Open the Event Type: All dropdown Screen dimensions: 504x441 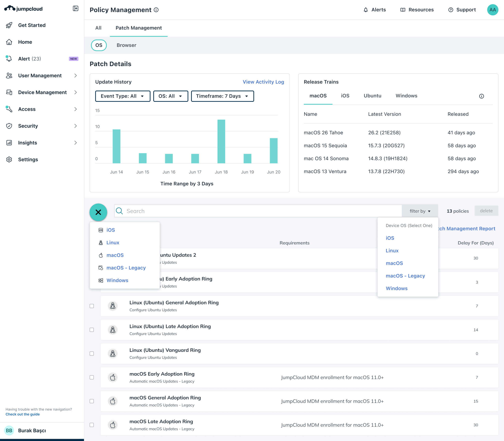tap(122, 96)
